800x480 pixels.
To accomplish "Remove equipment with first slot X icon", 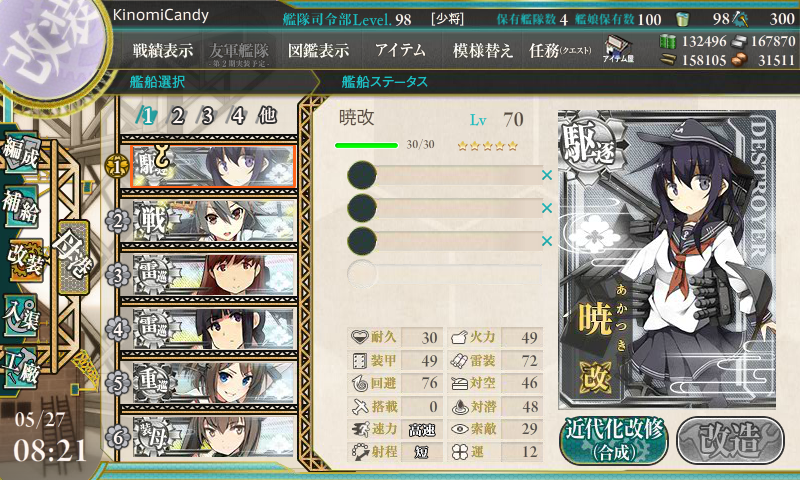I will point(546,175).
